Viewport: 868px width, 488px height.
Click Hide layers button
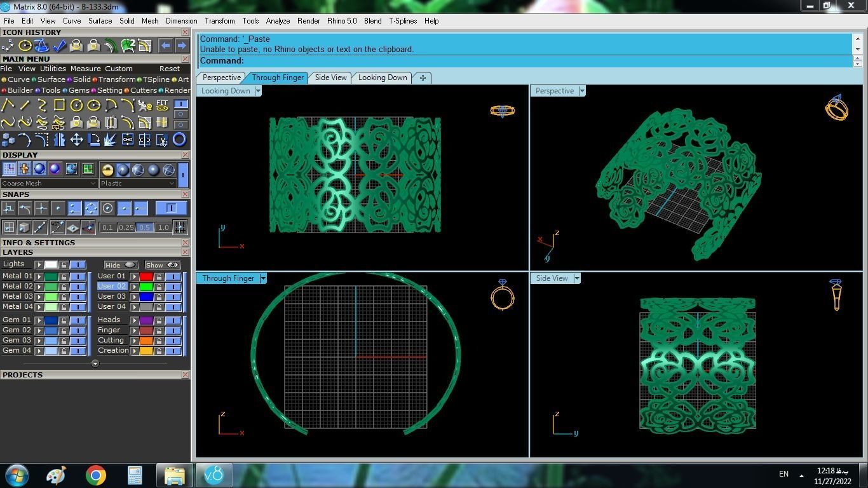(x=121, y=265)
